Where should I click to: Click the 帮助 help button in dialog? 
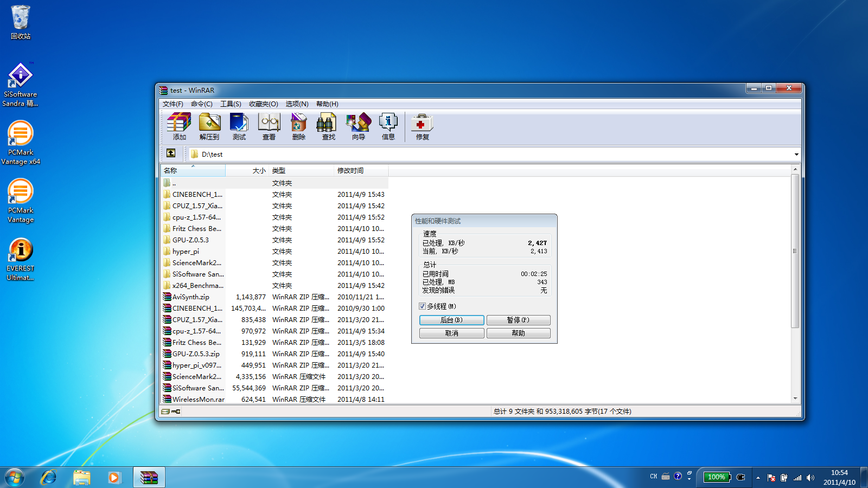click(518, 333)
